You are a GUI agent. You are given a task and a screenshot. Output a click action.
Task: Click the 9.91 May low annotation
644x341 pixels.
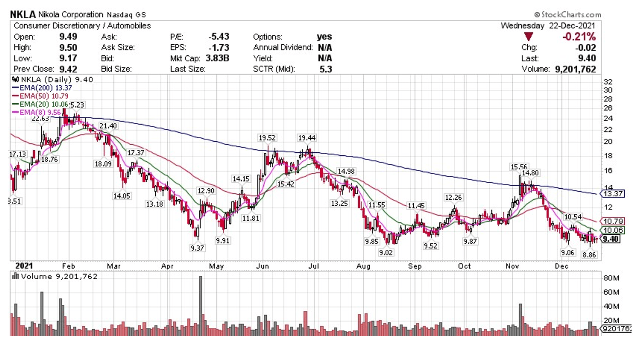coord(223,241)
